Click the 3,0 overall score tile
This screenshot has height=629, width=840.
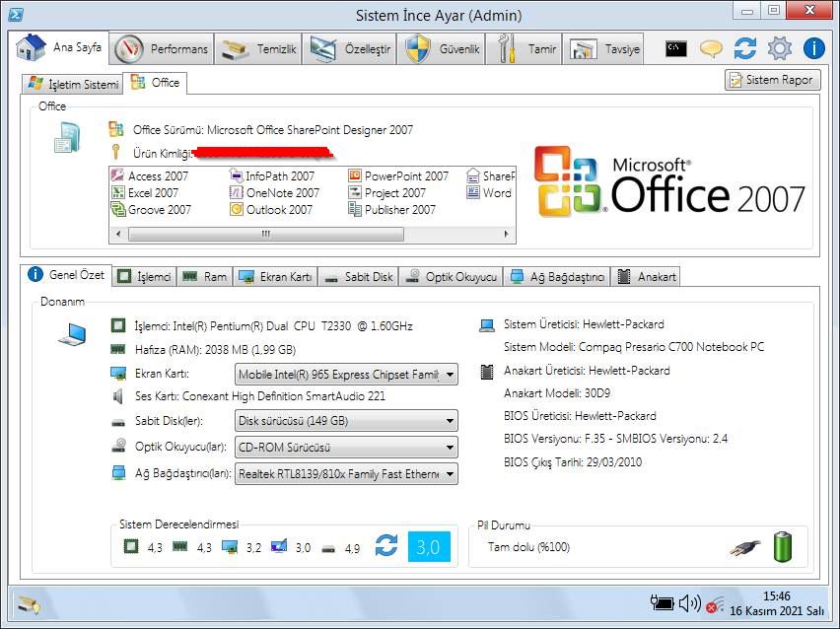pyautogui.click(x=429, y=546)
